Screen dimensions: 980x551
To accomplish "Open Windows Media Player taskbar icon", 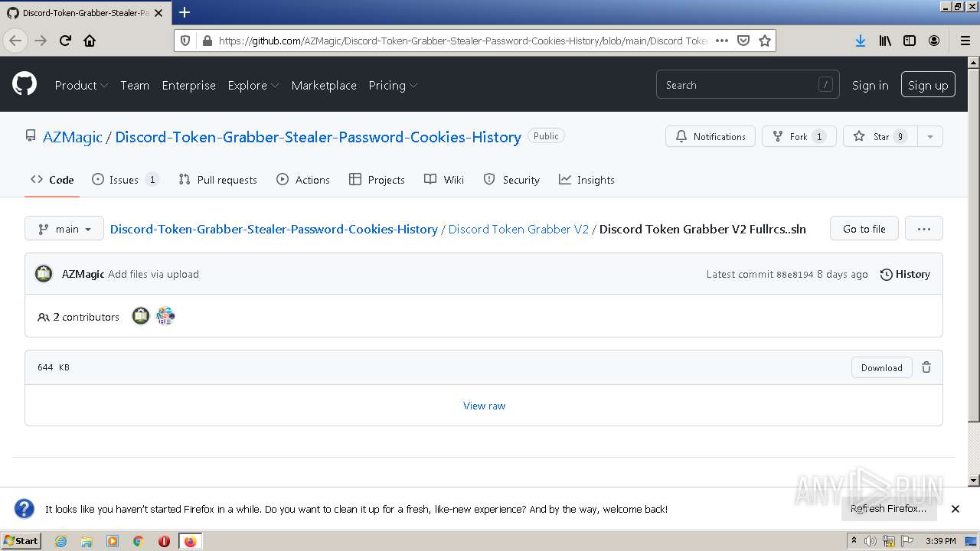I will coord(113,541).
